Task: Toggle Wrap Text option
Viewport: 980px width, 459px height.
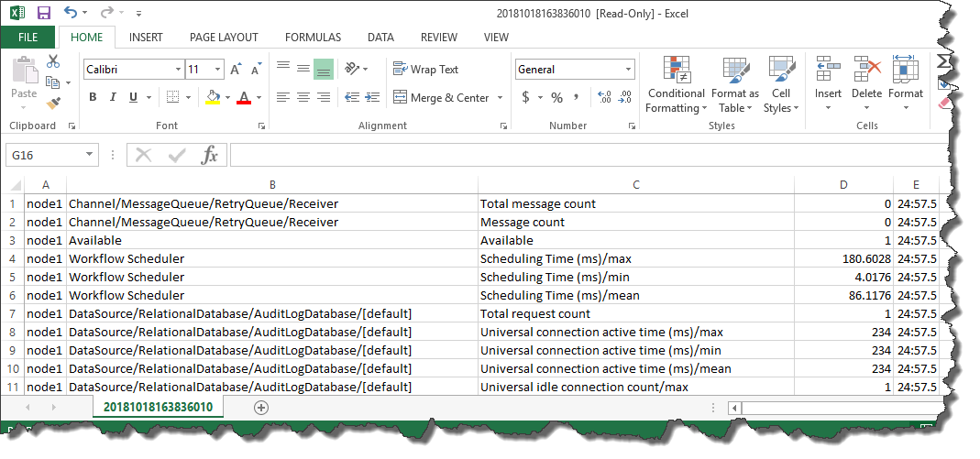Action: (425, 70)
